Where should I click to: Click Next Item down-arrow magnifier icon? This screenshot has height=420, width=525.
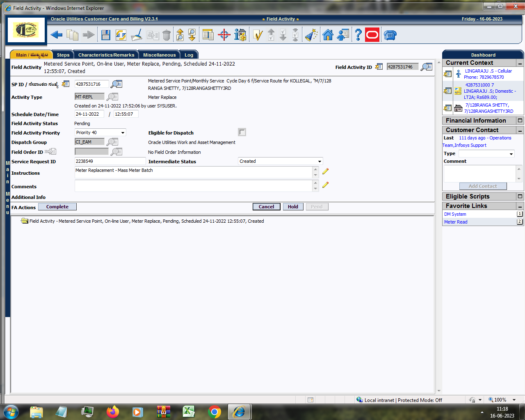pos(192,35)
